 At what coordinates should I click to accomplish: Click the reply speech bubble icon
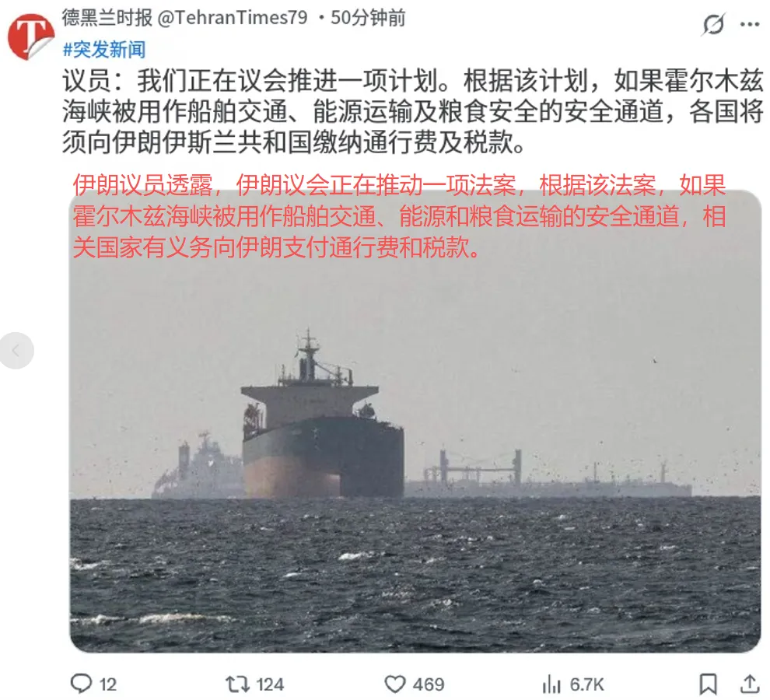tap(81, 684)
